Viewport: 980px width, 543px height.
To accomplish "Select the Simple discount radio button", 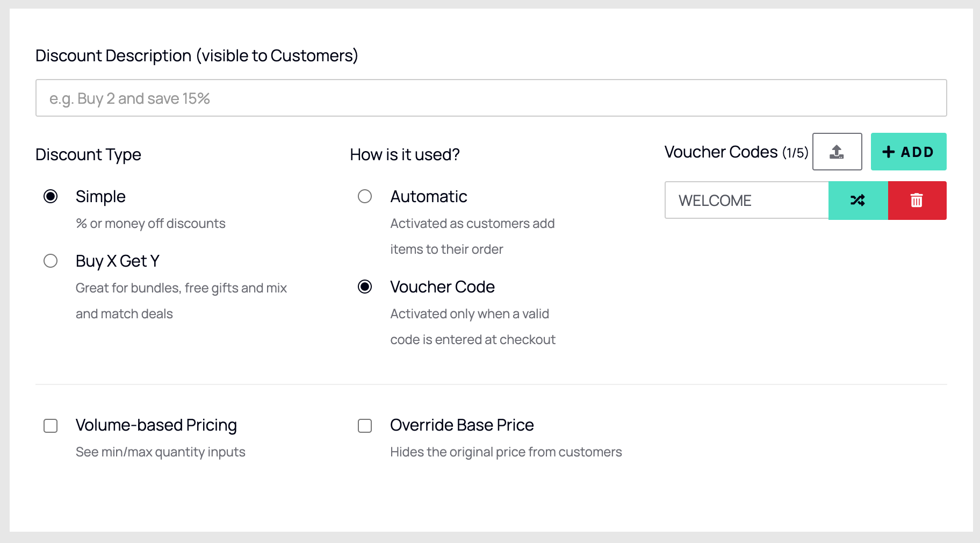I will click(x=51, y=196).
